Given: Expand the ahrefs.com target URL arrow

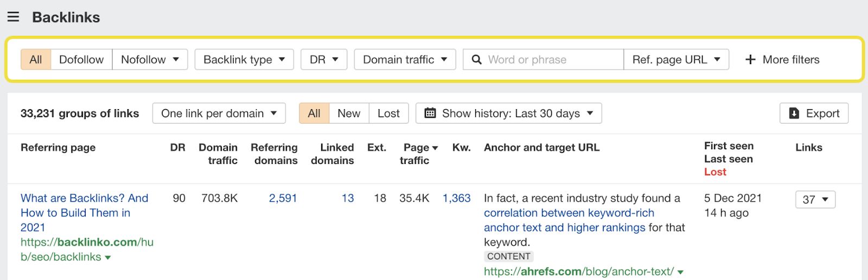Looking at the screenshot, I should (x=680, y=272).
